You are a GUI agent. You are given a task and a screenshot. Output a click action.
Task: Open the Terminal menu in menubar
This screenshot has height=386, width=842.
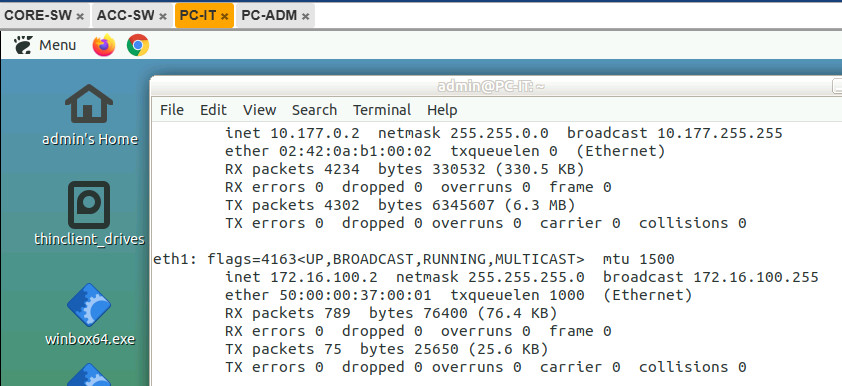(382, 110)
